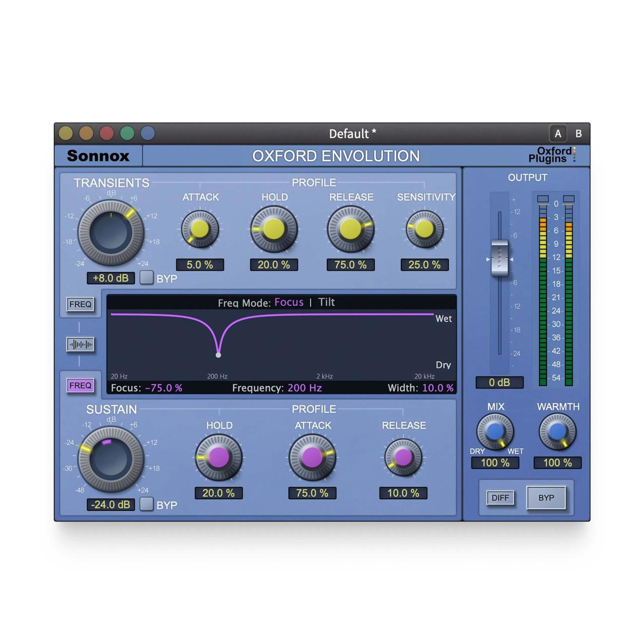The height and width of the screenshot is (644, 644).
Task: Enable the Sustain BYP checkbox
Action: point(146,504)
